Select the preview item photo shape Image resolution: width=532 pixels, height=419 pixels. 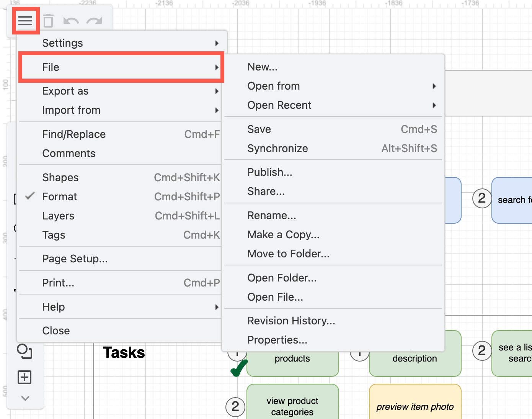point(415,407)
